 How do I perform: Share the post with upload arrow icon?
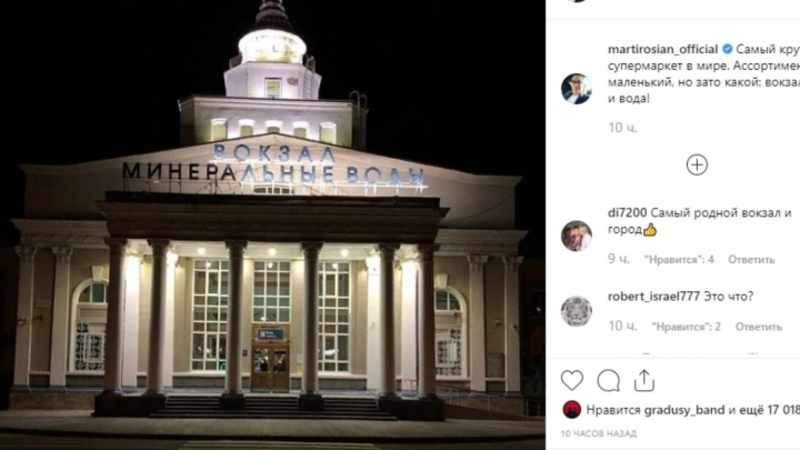coord(644,381)
